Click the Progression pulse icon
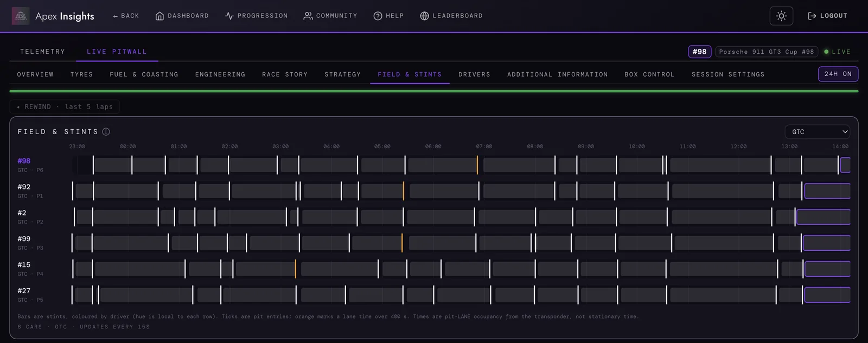This screenshot has width=868, height=343. 229,16
